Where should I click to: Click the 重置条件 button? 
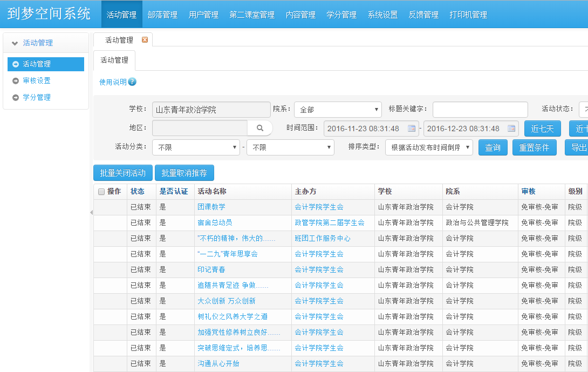(534, 147)
